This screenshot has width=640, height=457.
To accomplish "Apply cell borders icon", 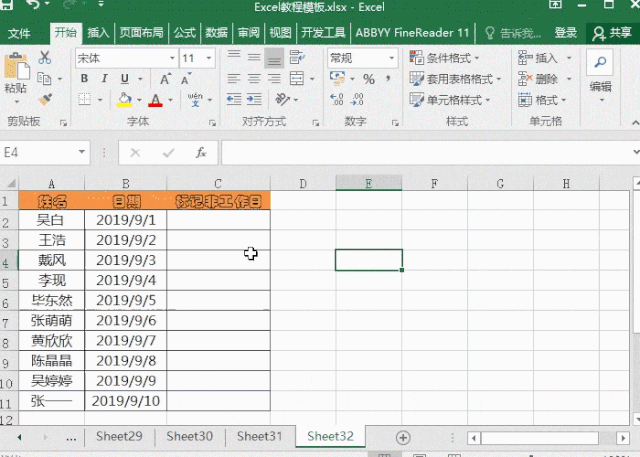I will click(x=84, y=99).
